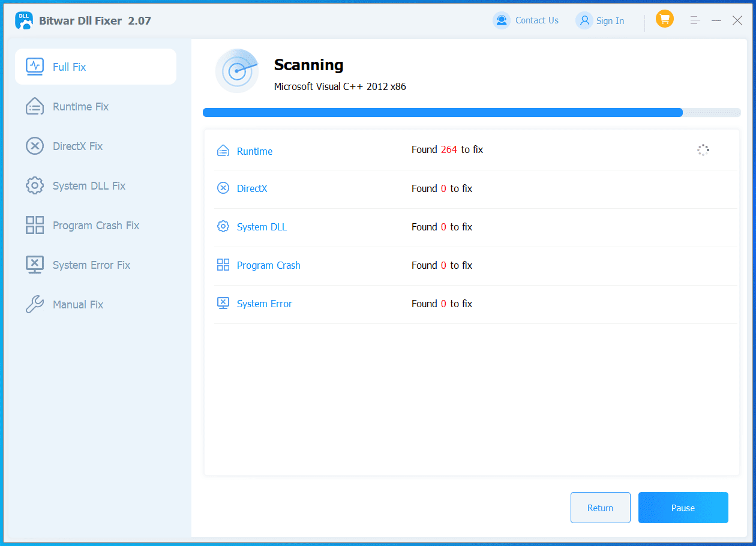Close the Bitwar Dll Fixer window
This screenshot has height=546, width=756.
(x=737, y=20)
